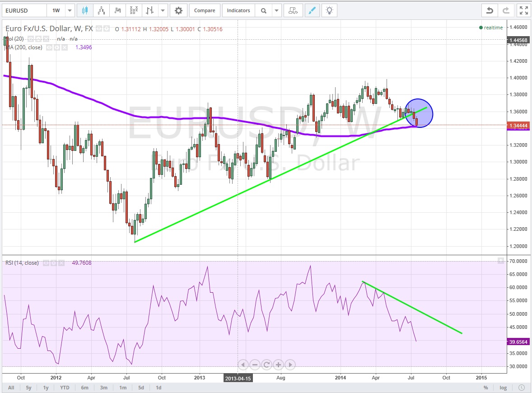
Task: Toggle percent scale on price axis
Action: pos(485,388)
